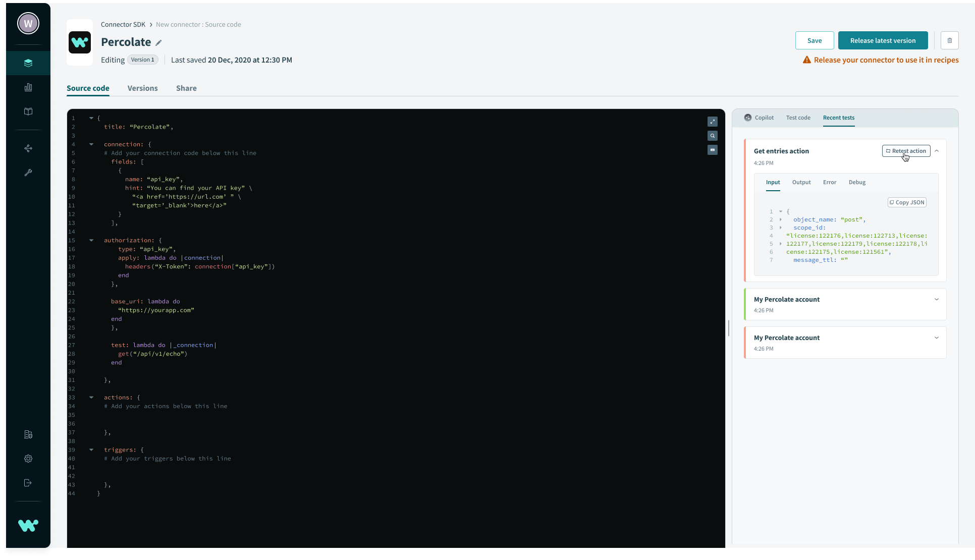This screenshot has width=975, height=560.
Task: Fold the authorization block at line 15
Action: click(91, 240)
